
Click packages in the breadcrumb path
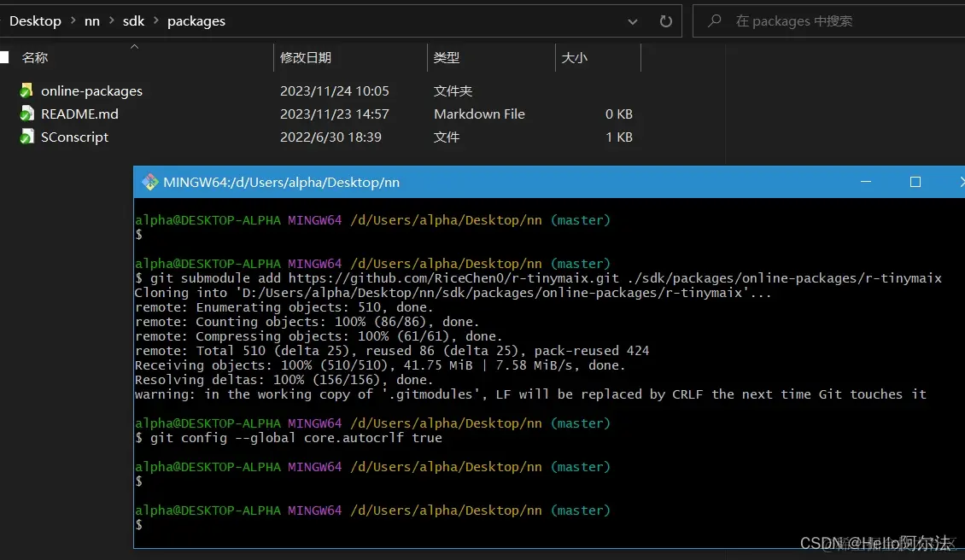coord(196,21)
